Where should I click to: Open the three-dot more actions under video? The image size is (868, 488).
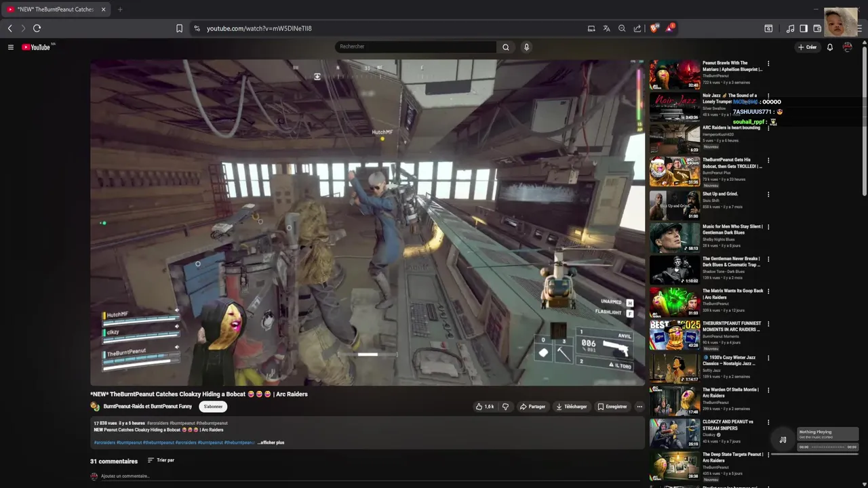pyautogui.click(x=639, y=407)
